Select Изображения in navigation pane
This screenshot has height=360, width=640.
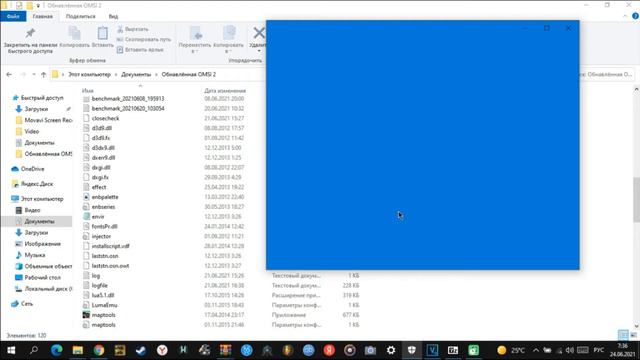tap(38, 244)
